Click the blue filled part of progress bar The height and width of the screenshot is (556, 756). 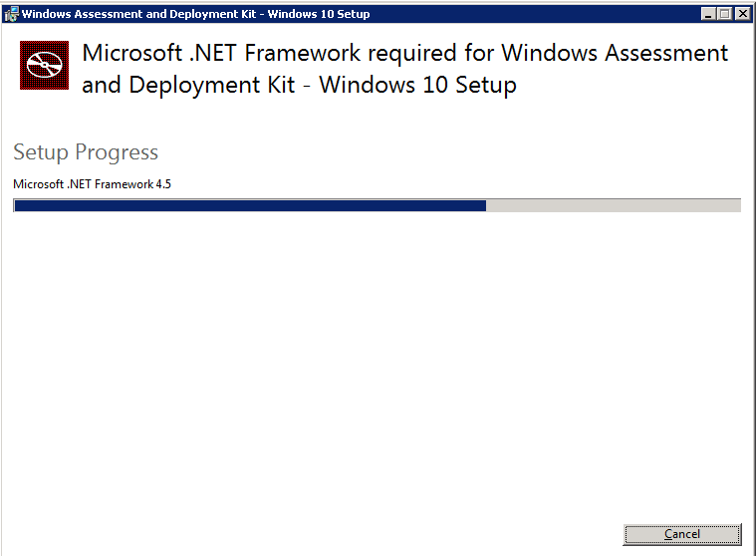pyautogui.click(x=250, y=206)
